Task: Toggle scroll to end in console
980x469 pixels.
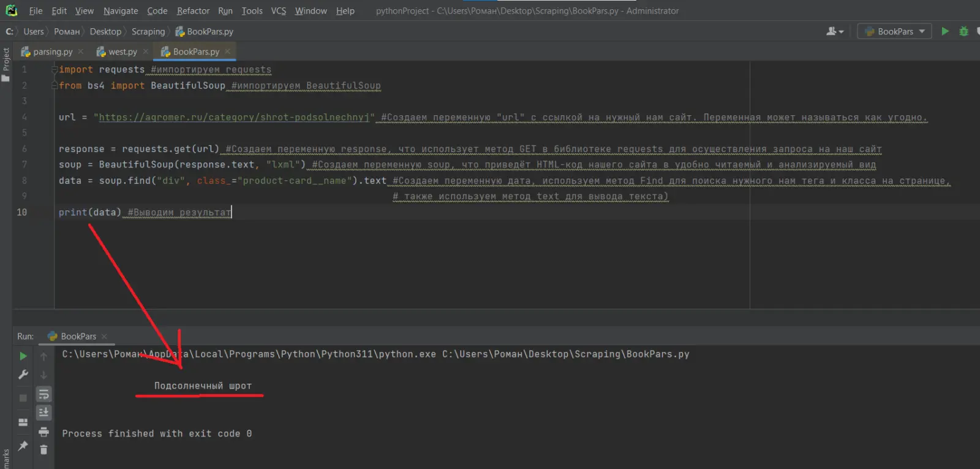Action: 43,413
